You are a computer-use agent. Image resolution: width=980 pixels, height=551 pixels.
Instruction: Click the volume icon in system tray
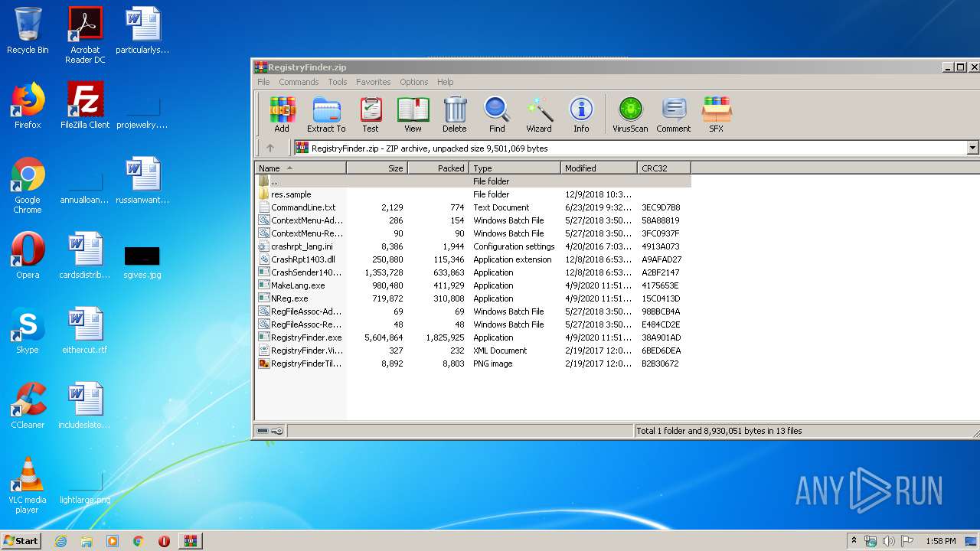point(889,541)
